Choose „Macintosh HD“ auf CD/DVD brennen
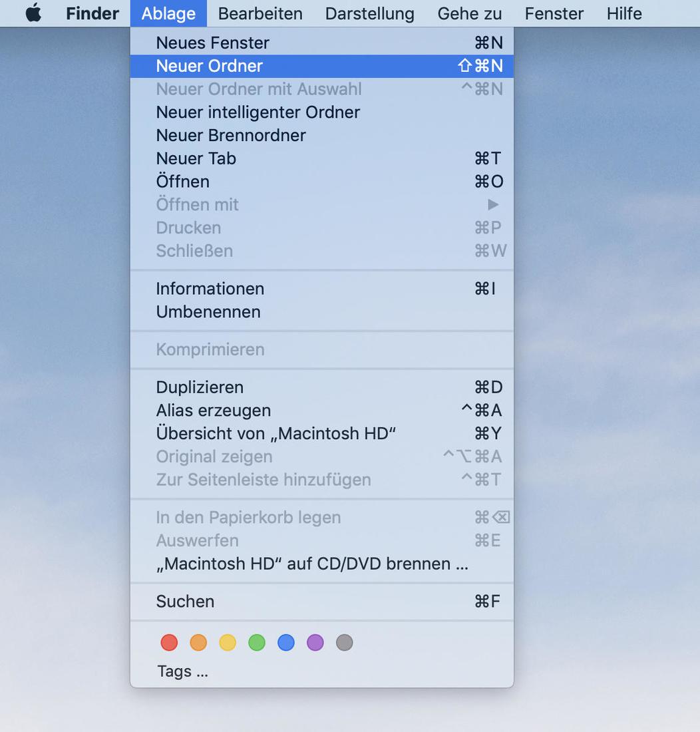The width and height of the screenshot is (700, 732). tap(322, 564)
